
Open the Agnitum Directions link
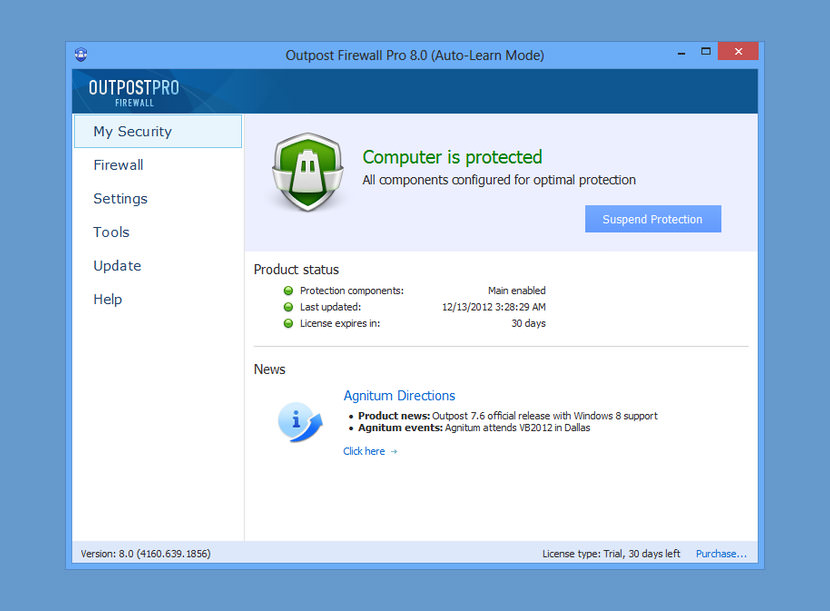click(399, 396)
